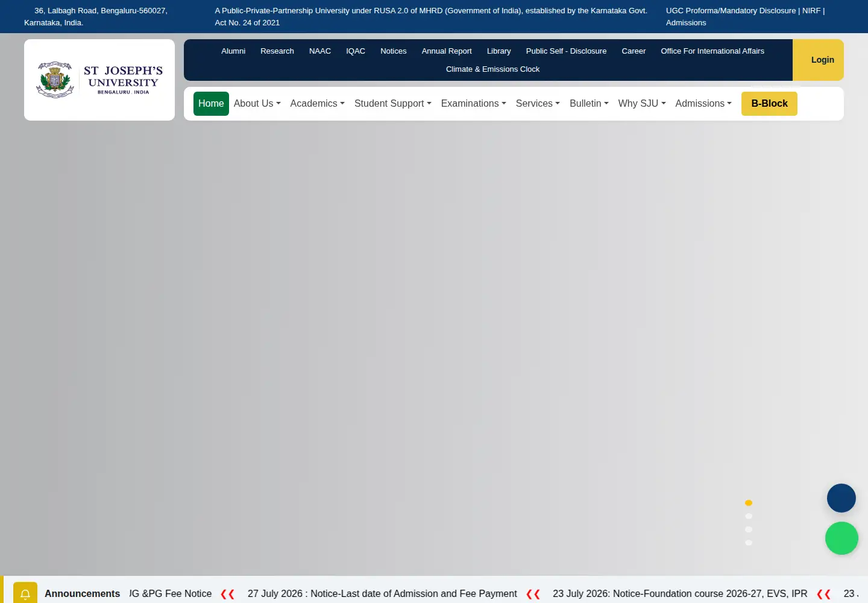This screenshot has height=603, width=868.
Task: Open the Climate & Emissions Clock link
Action: point(492,69)
